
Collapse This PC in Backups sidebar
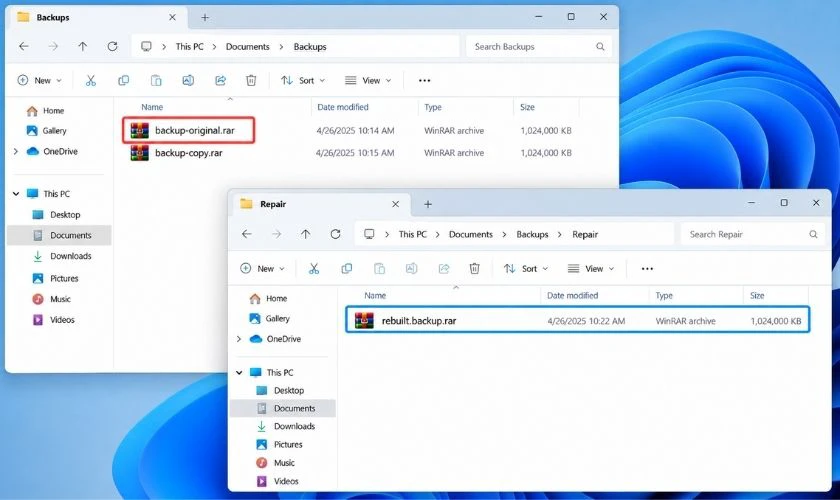pyautogui.click(x=16, y=194)
